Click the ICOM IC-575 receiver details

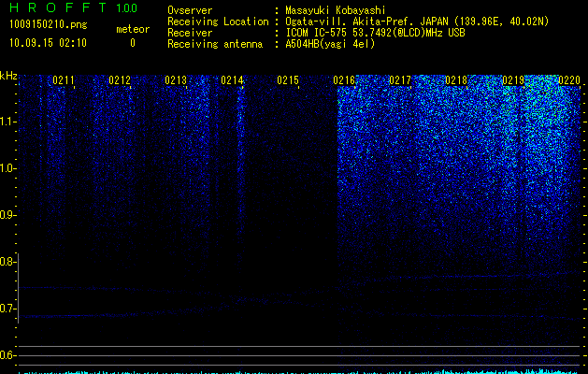click(x=375, y=33)
